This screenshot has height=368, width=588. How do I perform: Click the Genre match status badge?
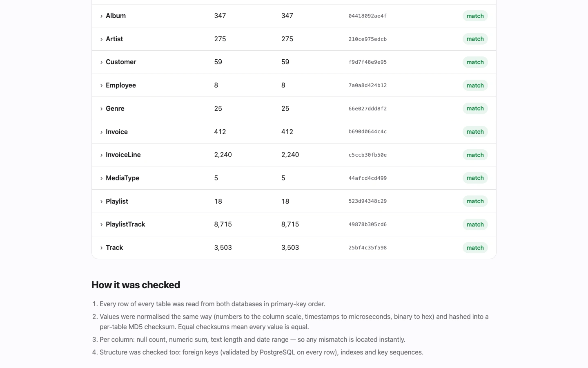click(475, 108)
